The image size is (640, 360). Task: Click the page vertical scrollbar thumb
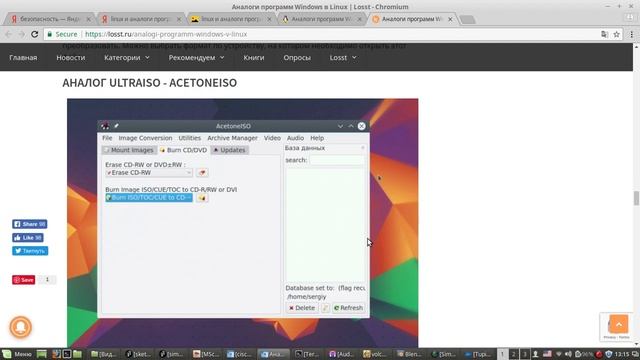[x=636, y=199]
